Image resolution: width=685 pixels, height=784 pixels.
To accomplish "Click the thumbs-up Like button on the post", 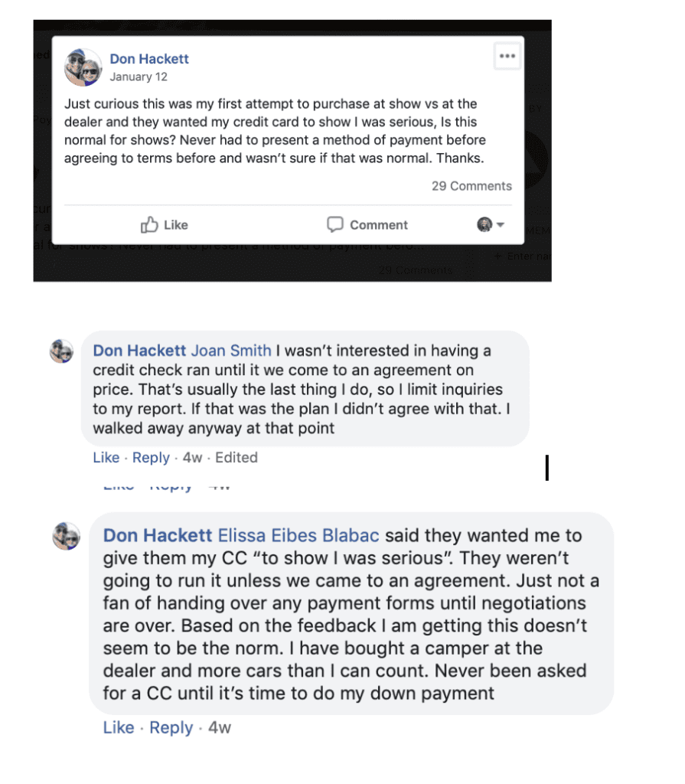I will (x=165, y=225).
